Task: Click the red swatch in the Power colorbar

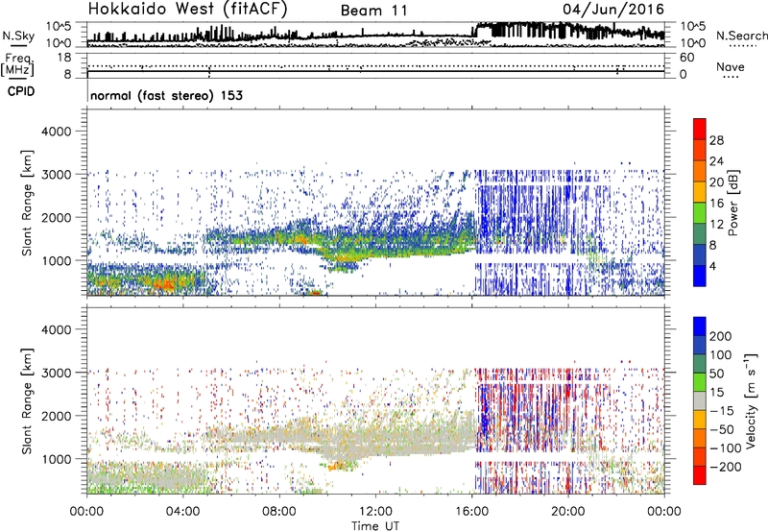Action: click(x=700, y=129)
